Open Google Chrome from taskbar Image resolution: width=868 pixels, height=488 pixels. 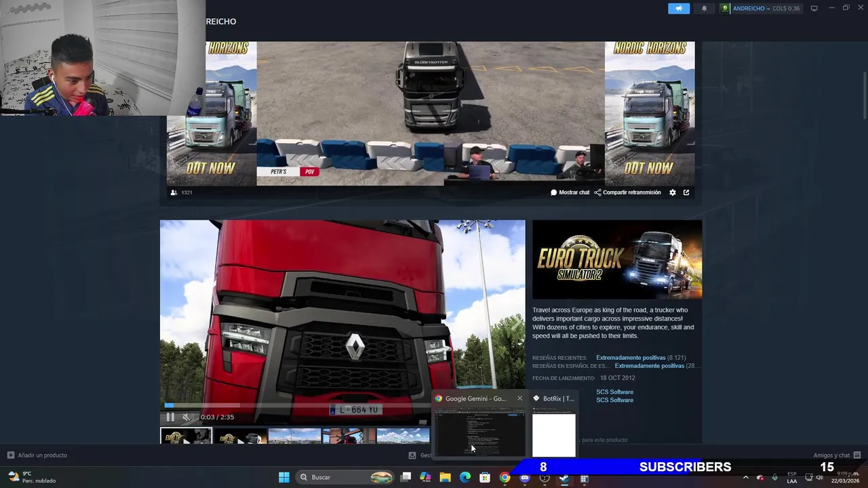pos(505,477)
